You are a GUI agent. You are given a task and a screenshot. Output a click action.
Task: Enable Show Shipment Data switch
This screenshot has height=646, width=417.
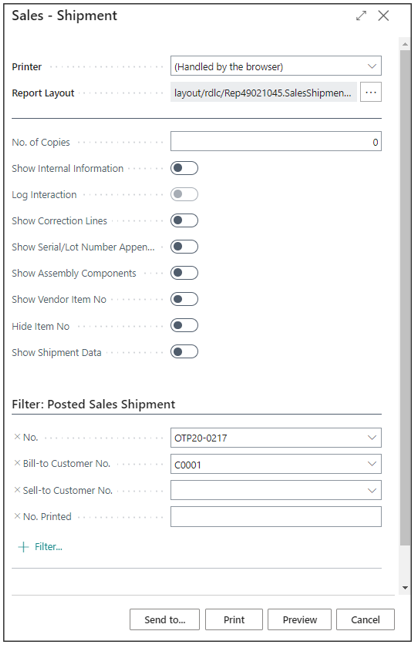tap(184, 352)
